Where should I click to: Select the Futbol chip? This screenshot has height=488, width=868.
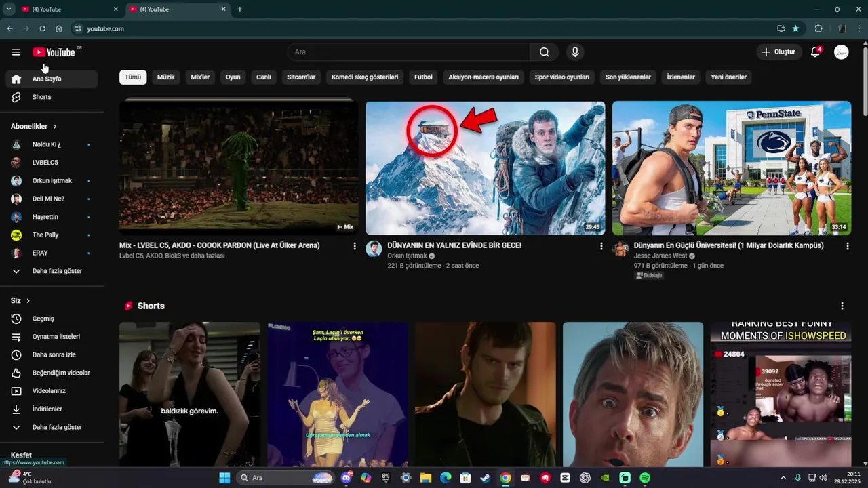(423, 77)
